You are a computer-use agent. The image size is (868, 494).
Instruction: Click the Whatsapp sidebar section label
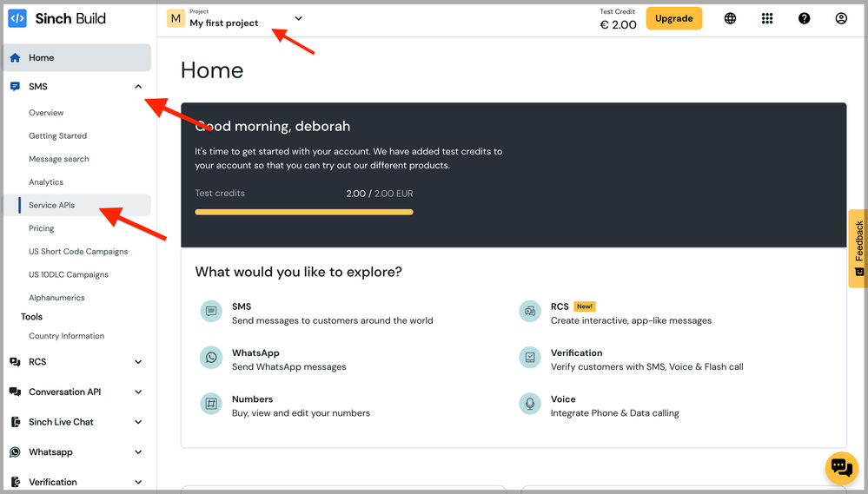pyautogui.click(x=50, y=452)
